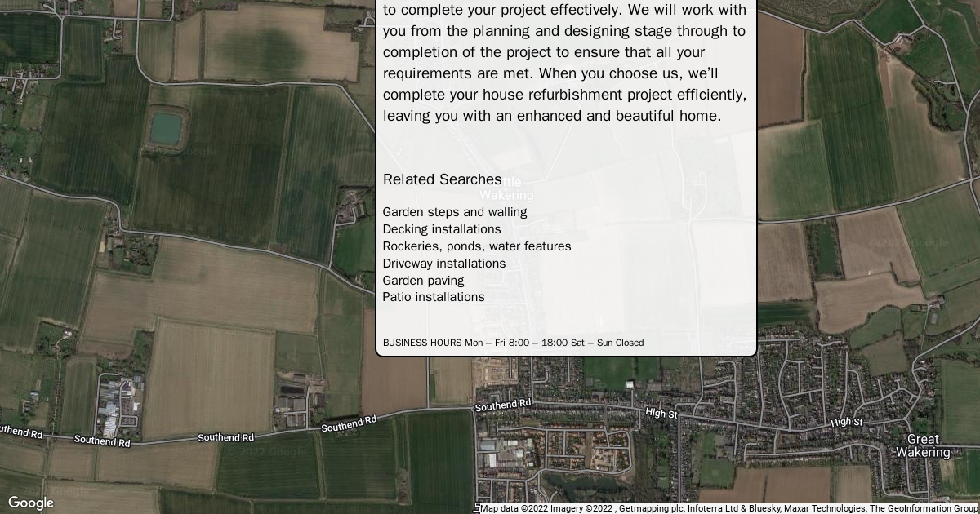Click the Related Searches heading

click(443, 179)
